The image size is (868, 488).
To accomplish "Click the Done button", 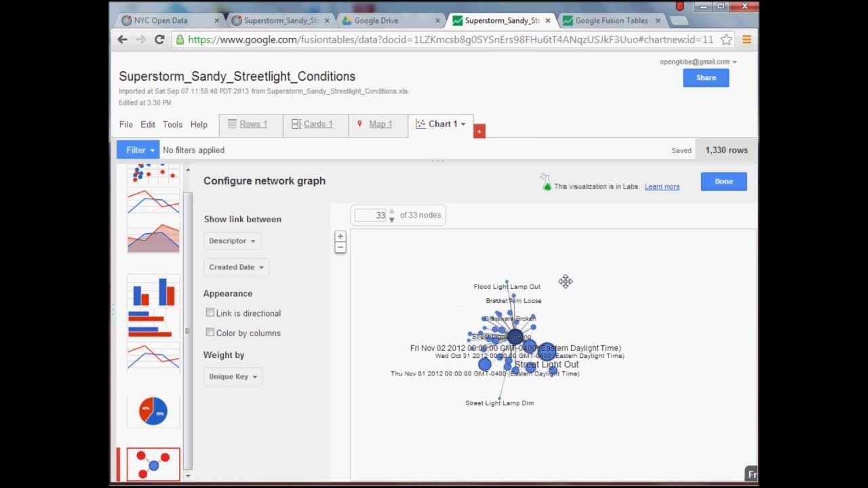I will pyautogui.click(x=724, y=182).
